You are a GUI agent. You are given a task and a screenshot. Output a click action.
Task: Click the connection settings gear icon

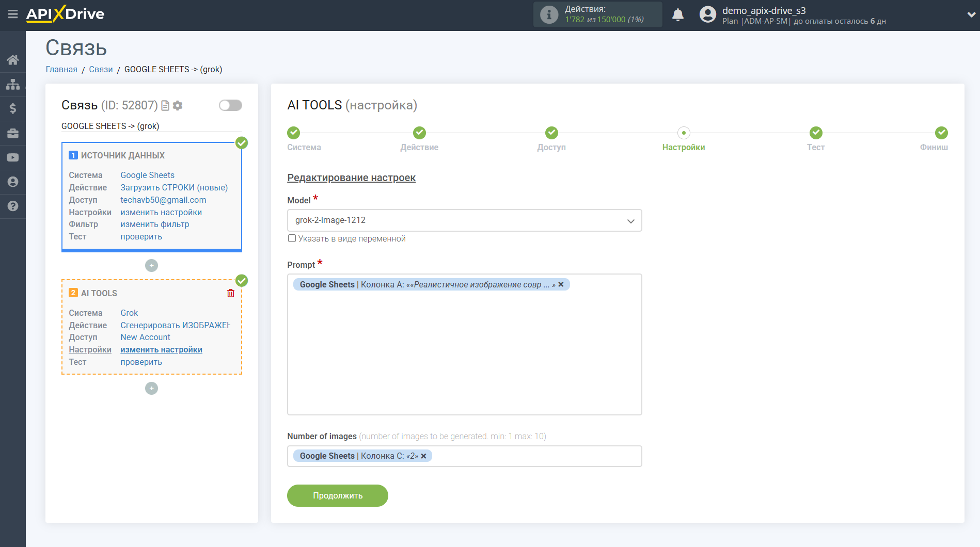pyautogui.click(x=178, y=105)
